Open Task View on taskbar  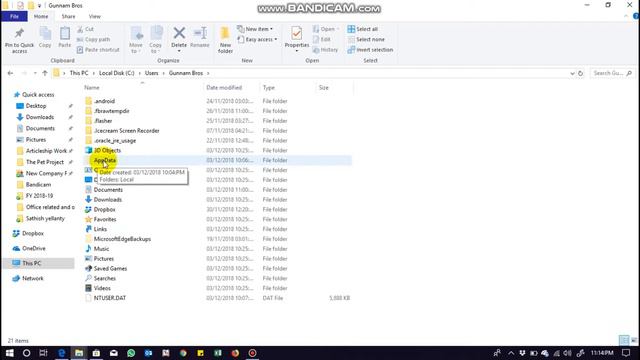[x=43, y=353]
